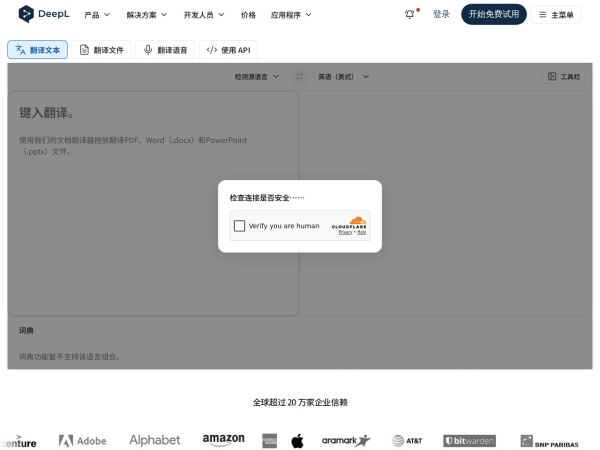Click the 键入翻译 source text field
The width and height of the screenshot is (600, 450).
point(153,203)
